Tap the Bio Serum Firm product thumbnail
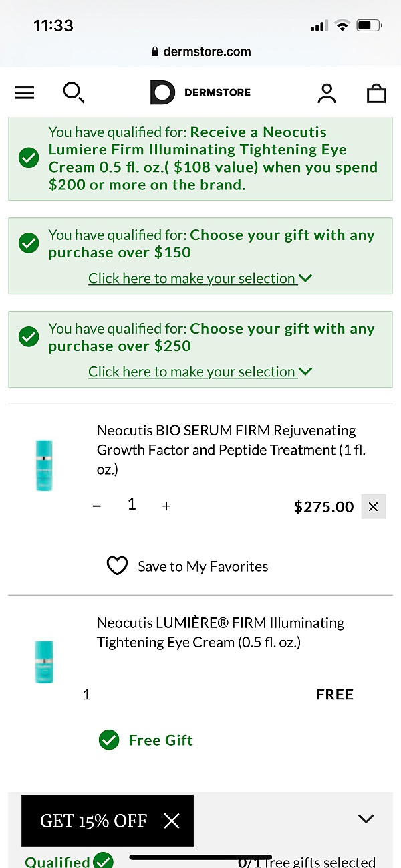The height and width of the screenshot is (868, 401). coord(45,465)
